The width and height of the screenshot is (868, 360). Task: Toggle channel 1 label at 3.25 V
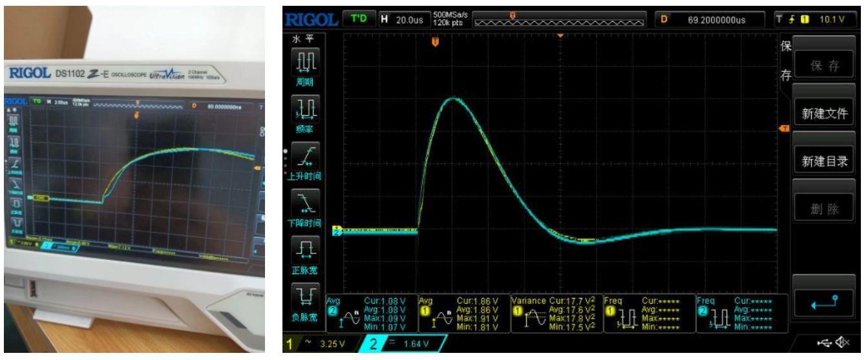[x=319, y=344]
